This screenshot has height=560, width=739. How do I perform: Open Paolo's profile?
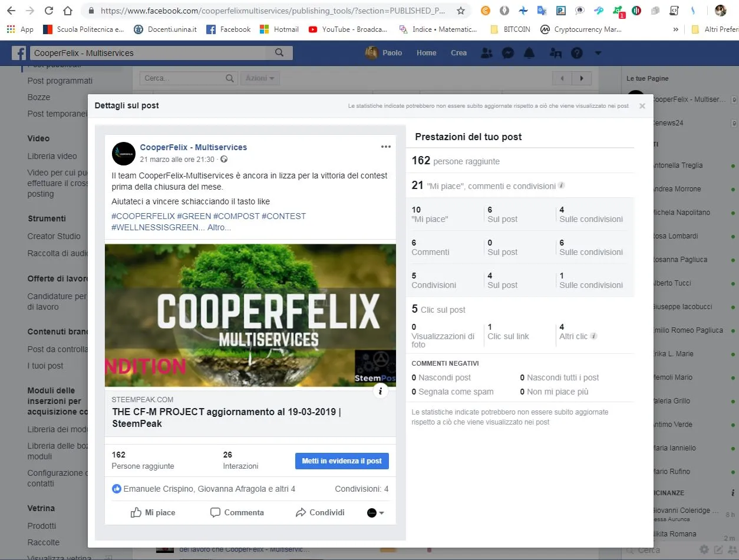pyautogui.click(x=384, y=52)
